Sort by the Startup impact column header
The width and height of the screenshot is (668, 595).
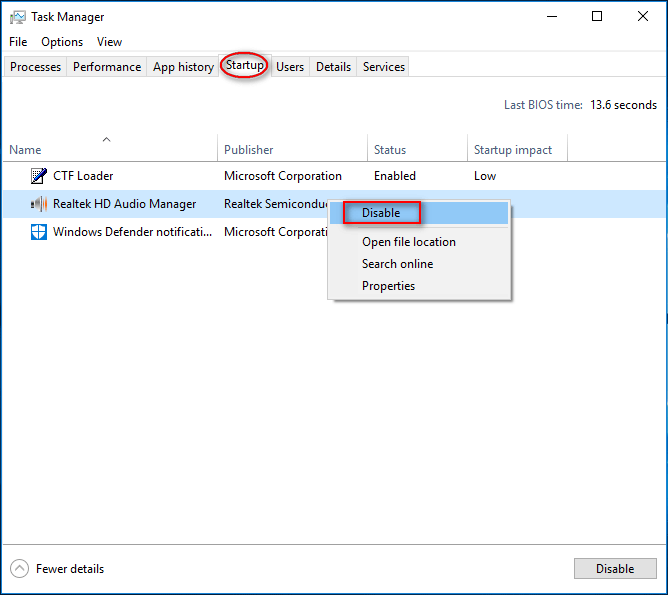pyautogui.click(x=517, y=149)
